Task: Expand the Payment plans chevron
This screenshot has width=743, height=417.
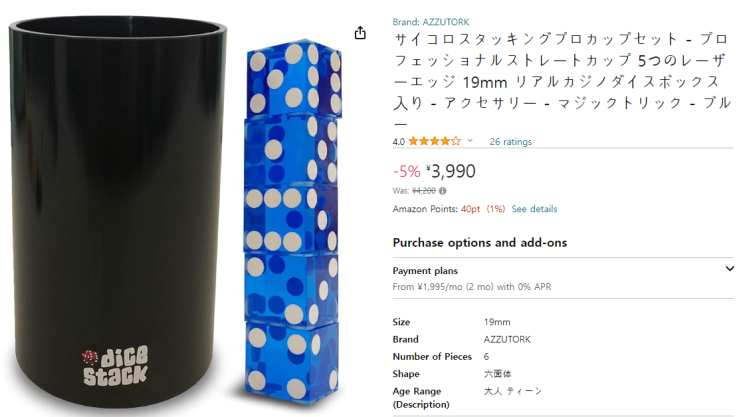Action: pos(729,269)
